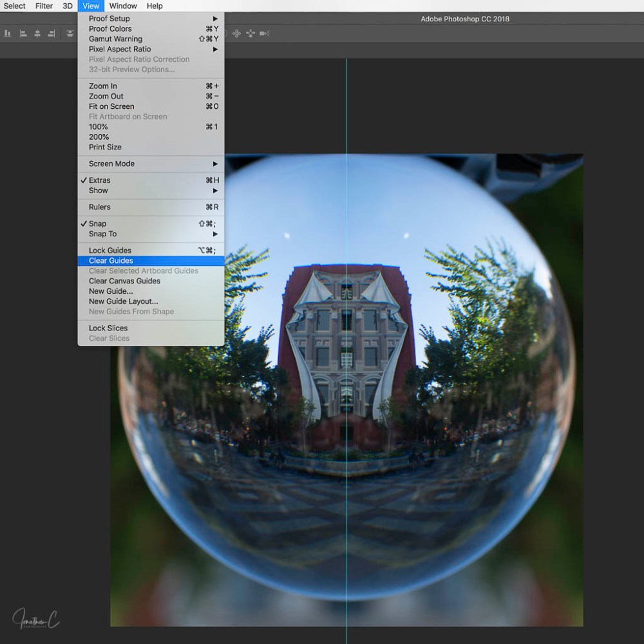Disable the checked Snap option
Screen dimensions: 644x644
pos(97,223)
